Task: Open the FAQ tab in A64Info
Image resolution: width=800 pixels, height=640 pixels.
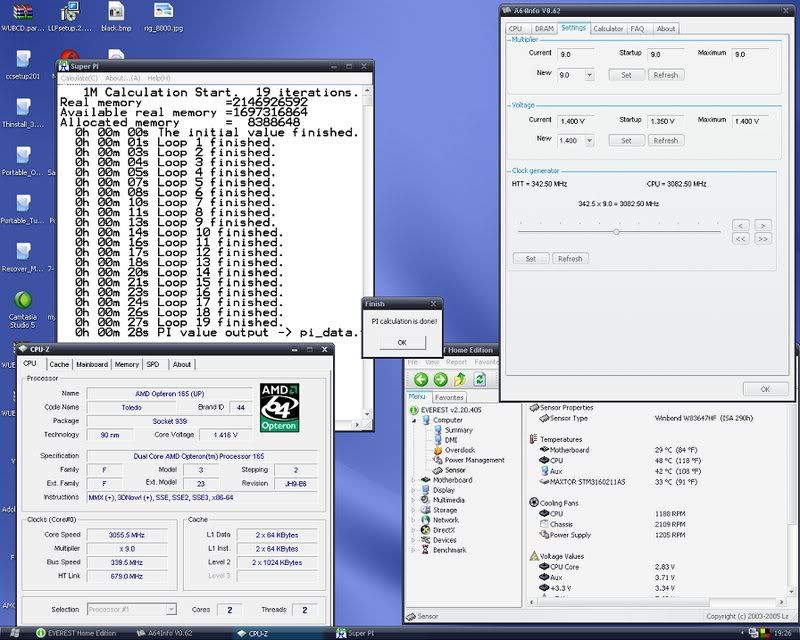Action: click(x=637, y=29)
